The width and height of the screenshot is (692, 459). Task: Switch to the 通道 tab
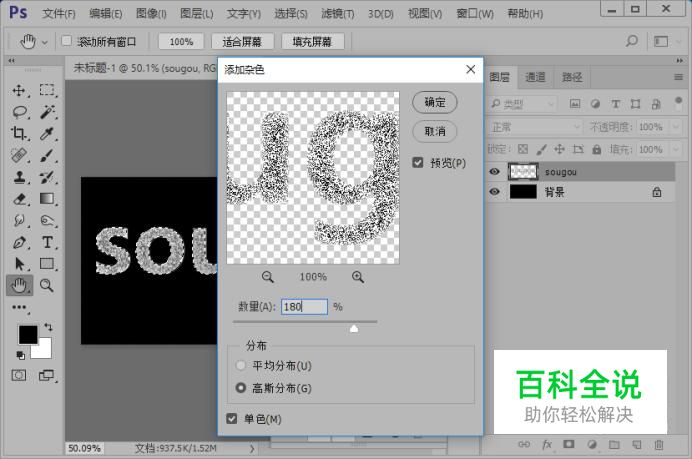[x=535, y=77]
